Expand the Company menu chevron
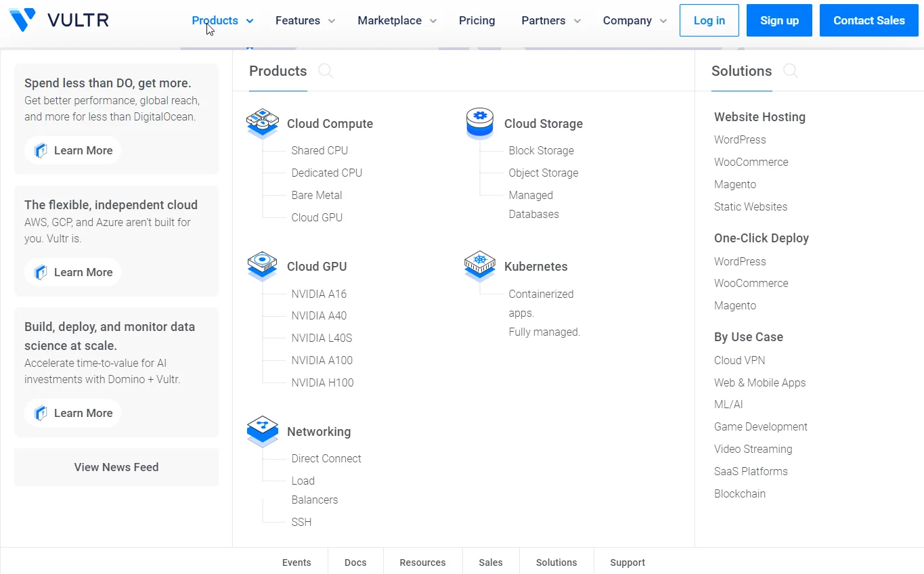The width and height of the screenshot is (924, 574). pos(663,21)
